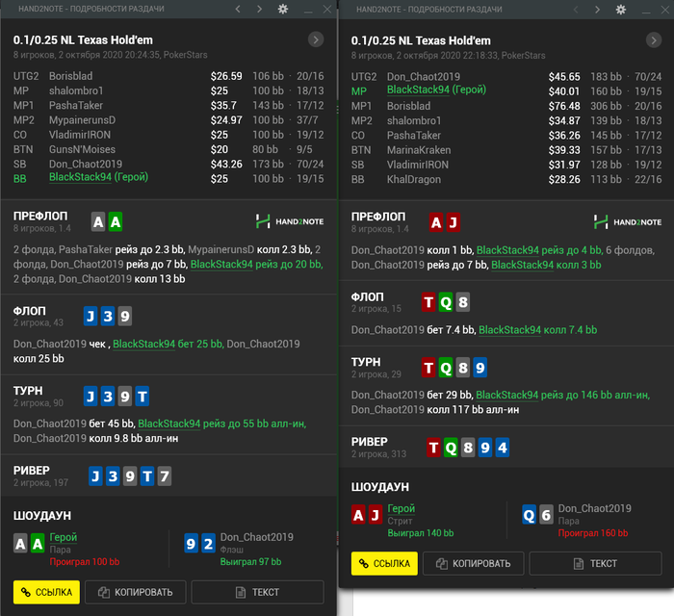Click ТЕКСТ button in left window
The image size is (674, 616).
tap(257, 592)
